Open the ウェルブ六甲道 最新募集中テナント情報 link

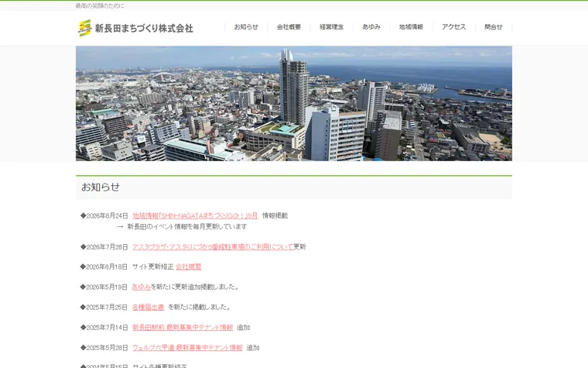pyautogui.click(x=187, y=348)
